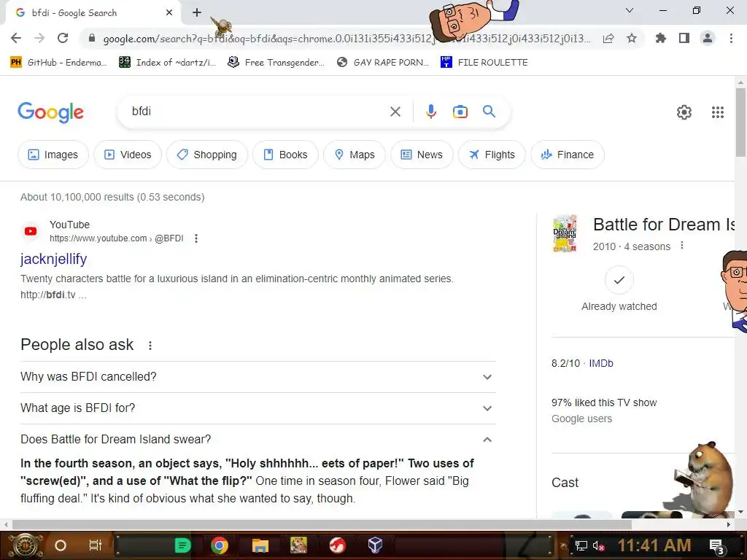Share this page via address bar icon
The height and width of the screenshot is (560, 747).
[x=608, y=39]
